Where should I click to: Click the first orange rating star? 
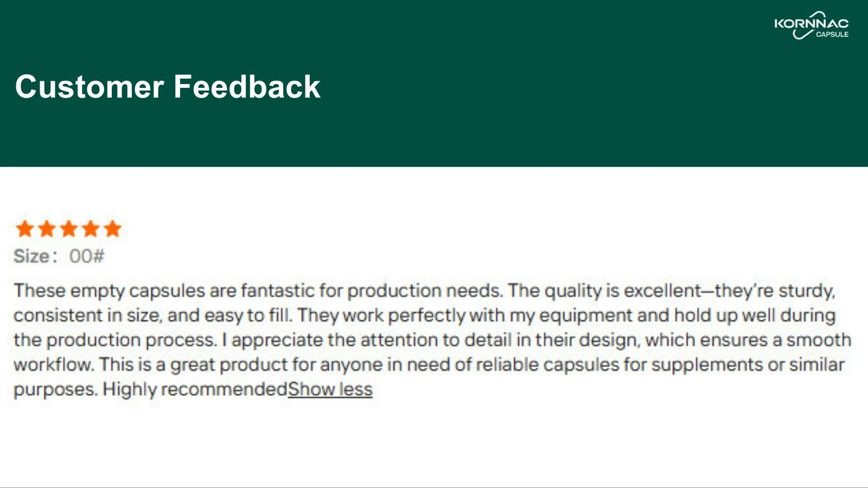(25, 229)
